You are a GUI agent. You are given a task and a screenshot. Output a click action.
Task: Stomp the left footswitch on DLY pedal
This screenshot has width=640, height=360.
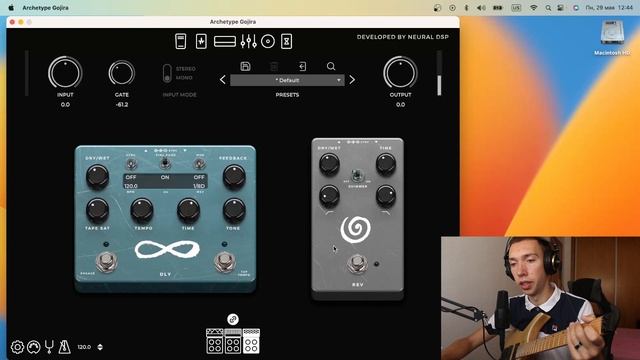[x=107, y=262]
